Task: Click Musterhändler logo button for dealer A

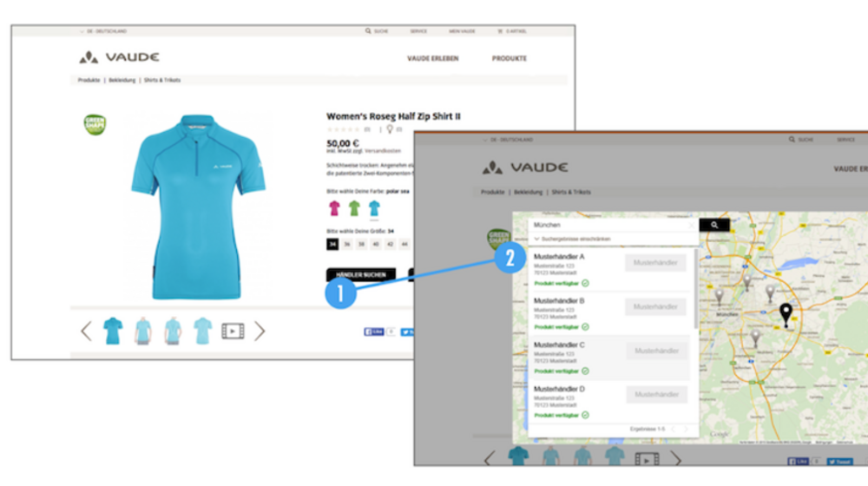Action: pyautogui.click(x=655, y=263)
